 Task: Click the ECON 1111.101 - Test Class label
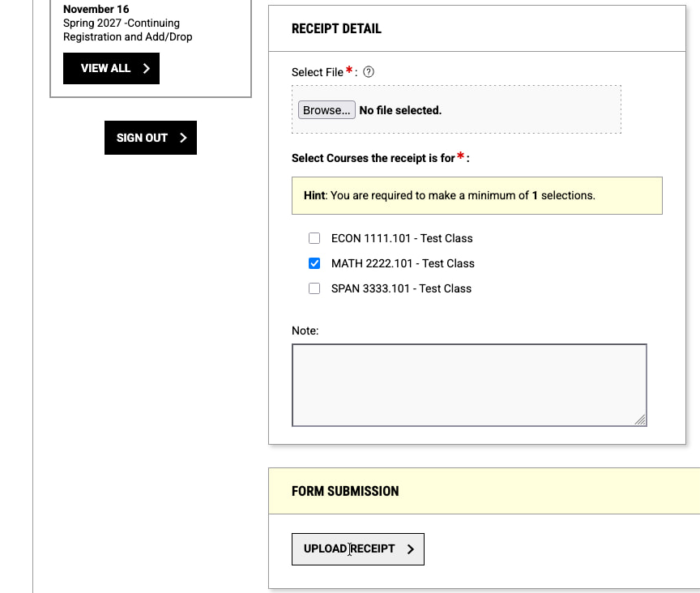[402, 238]
